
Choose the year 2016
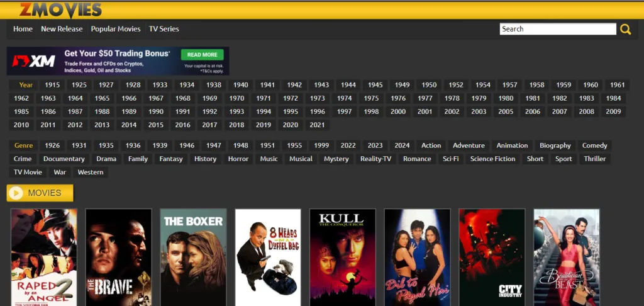point(183,125)
